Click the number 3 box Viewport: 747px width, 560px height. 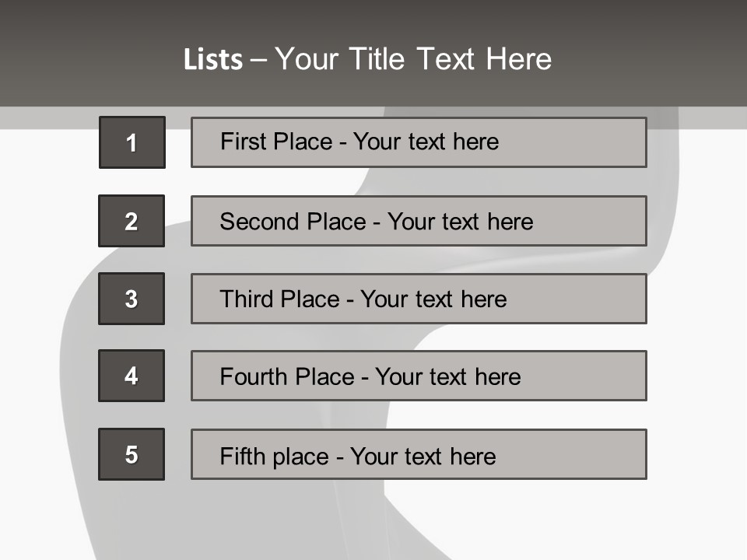[132, 299]
